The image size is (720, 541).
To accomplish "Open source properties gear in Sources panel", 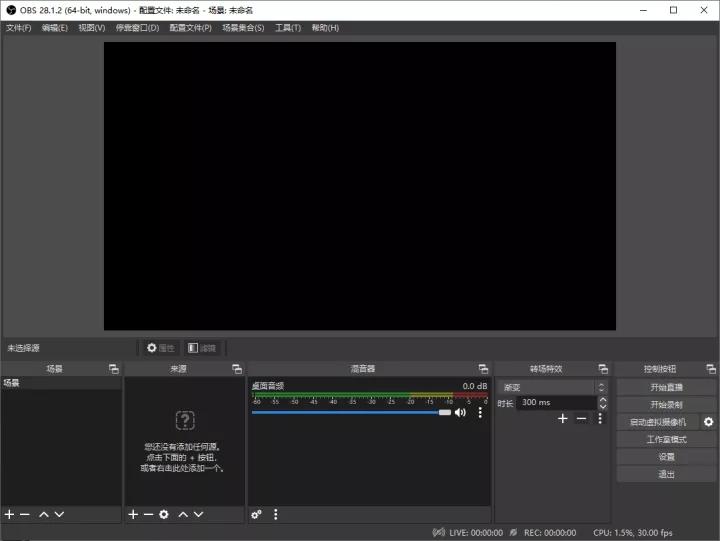I will (x=164, y=514).
